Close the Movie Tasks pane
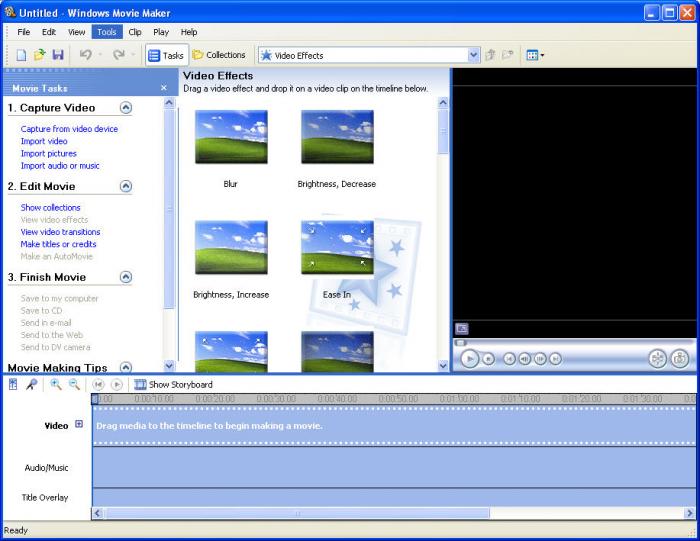Image resolution: width=700 pixels, height=541 pixels. (164, 88)
